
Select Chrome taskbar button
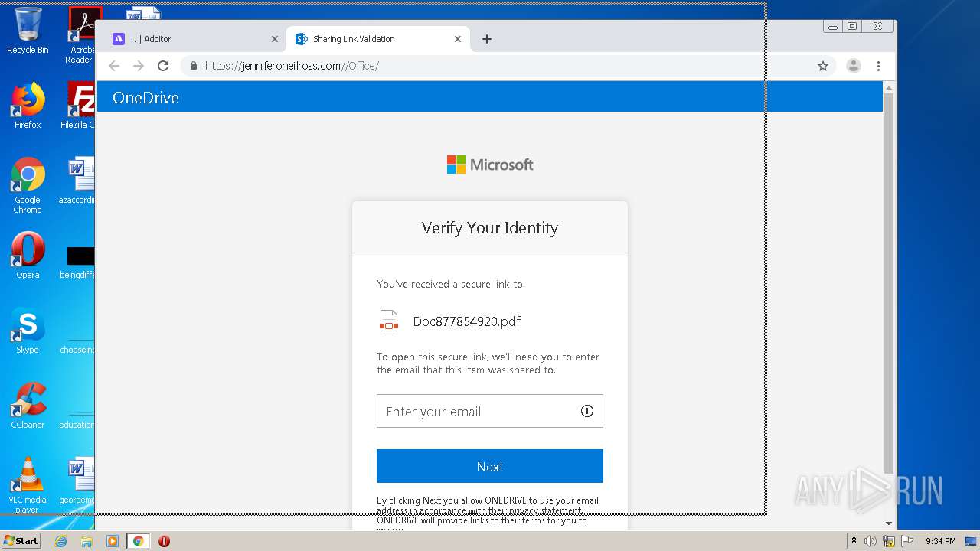pyautogui.click(x=138, y=541)
